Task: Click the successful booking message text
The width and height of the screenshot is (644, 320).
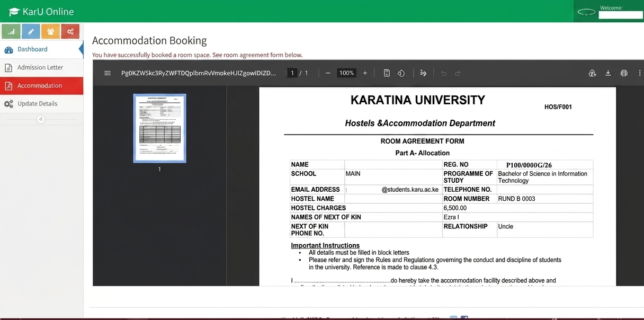Action: [x=198, y=55]
